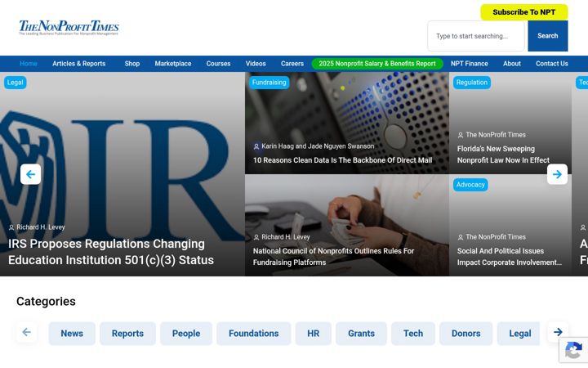Click the Categories heading text
588x368 pixels.
pos(46,301)
